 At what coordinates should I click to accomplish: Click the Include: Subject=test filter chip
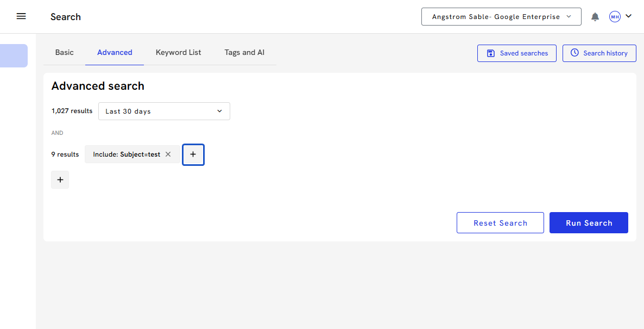pyautogui.click(x=127, y=154)
